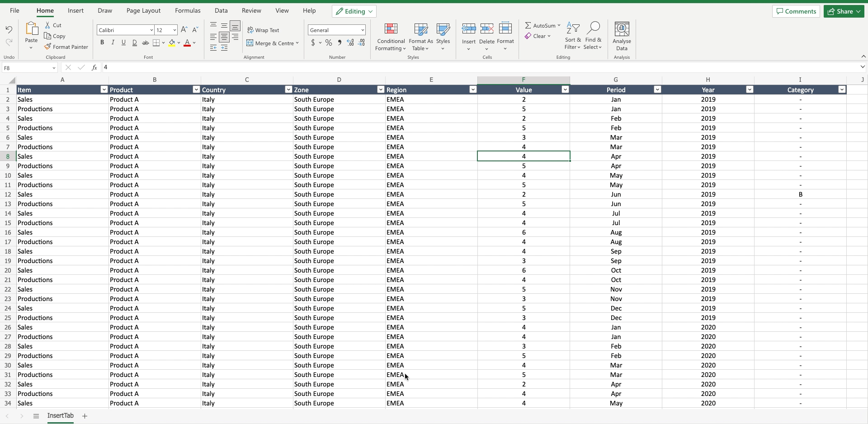Open the File menu
This screenshot has height=424, width=868.
(x=14, y=11)
